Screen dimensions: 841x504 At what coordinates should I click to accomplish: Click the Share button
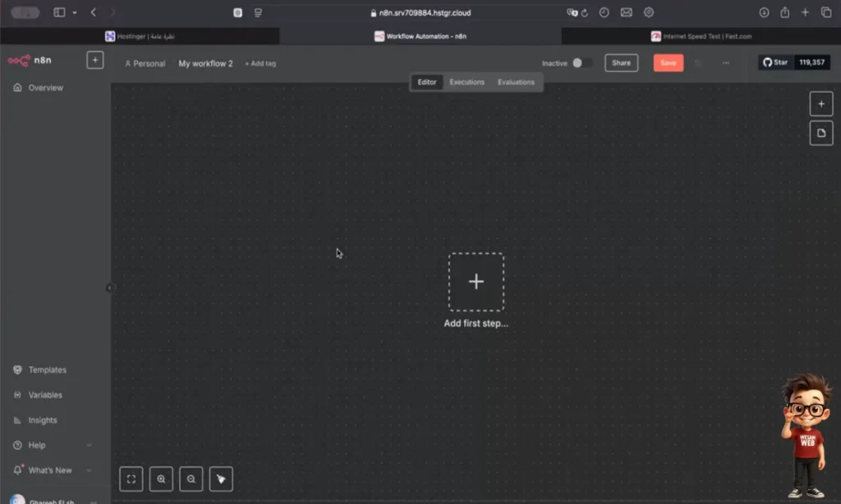tap(621, 63)
